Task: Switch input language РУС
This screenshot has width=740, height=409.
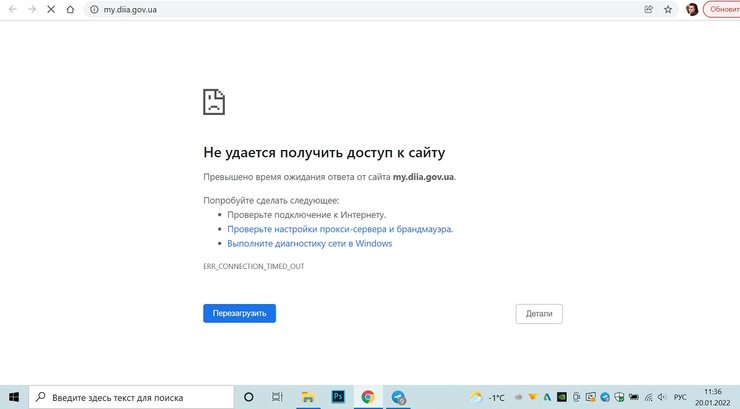Action: coord(680,397)
